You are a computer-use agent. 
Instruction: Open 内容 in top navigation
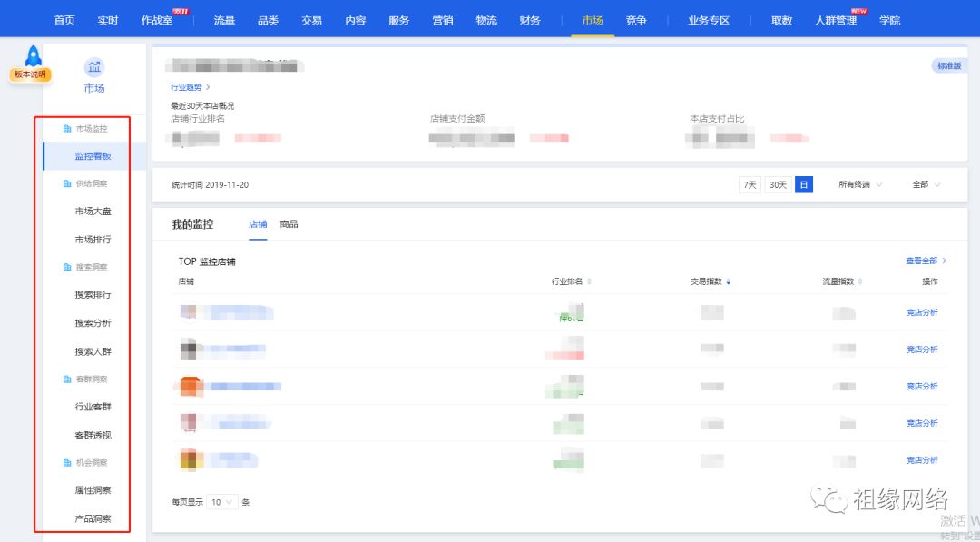click(x=355, y=21)
